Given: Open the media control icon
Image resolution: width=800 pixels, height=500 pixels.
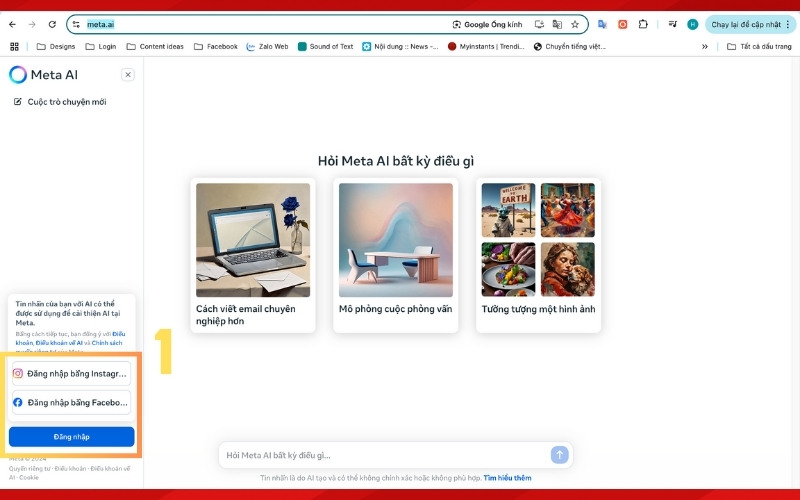Looking at the screenshot, I should pos(672,24).
